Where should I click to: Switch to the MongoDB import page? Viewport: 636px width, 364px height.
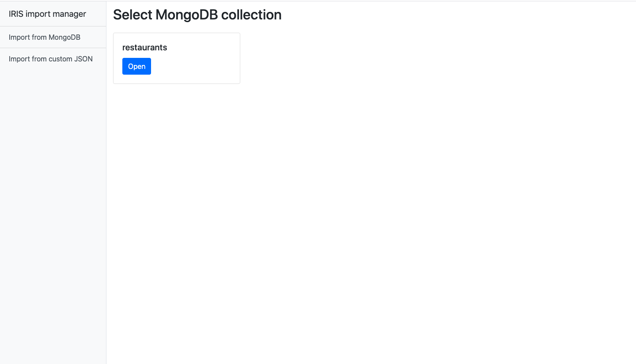pos(45,37)
